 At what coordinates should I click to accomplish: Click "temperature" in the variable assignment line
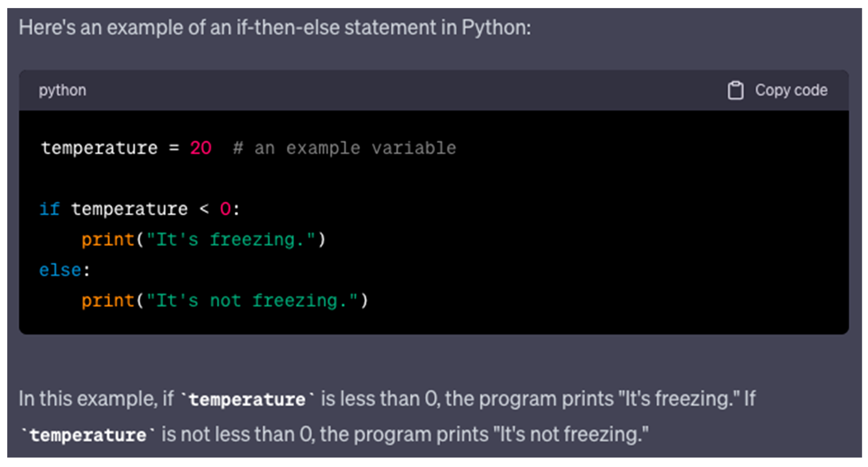99,148
